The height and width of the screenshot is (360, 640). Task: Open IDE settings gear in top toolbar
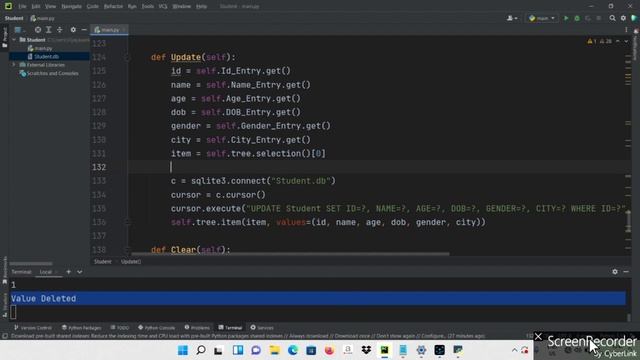(x=623, y=18)
